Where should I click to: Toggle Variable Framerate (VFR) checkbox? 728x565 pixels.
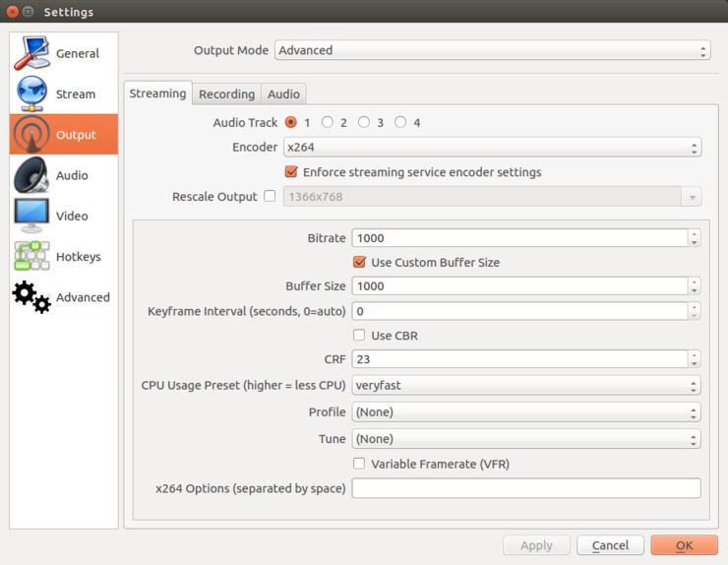click(359, 464)
